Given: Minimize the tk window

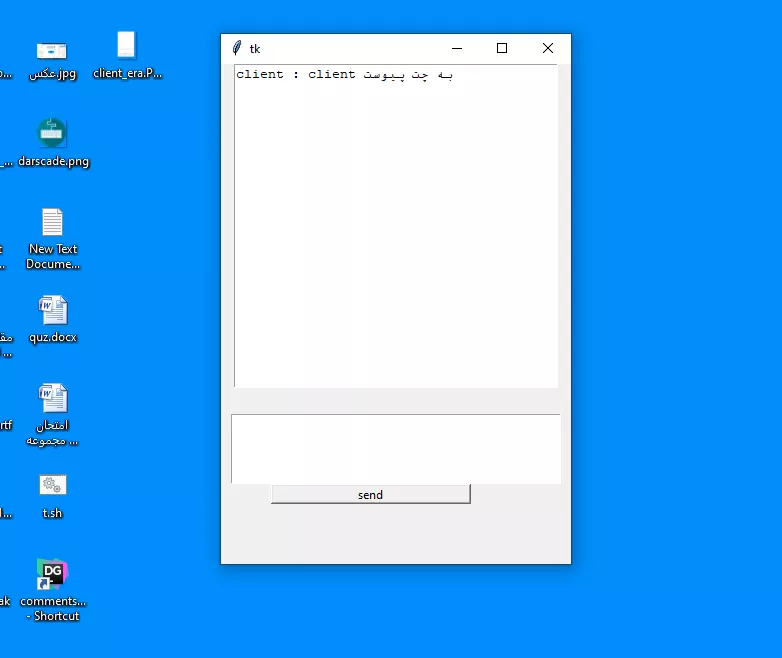Looking at the screenshot, I should (457, 48).
